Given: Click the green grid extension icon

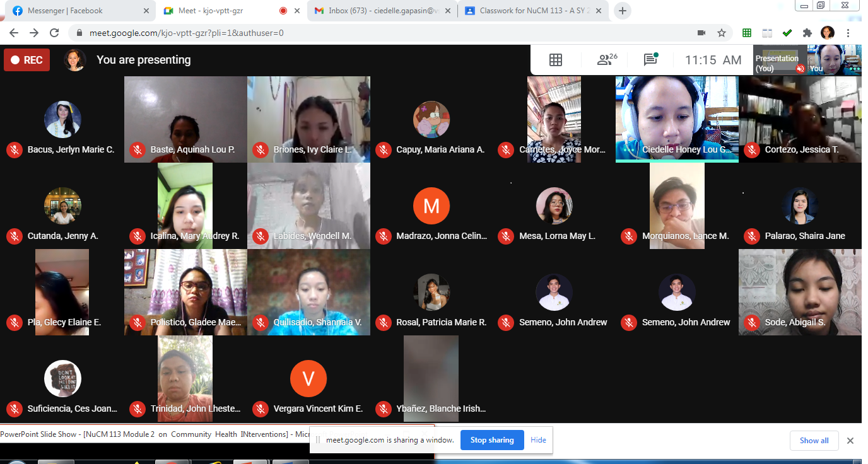Looking at the screenshot, I should coord(747,33).
